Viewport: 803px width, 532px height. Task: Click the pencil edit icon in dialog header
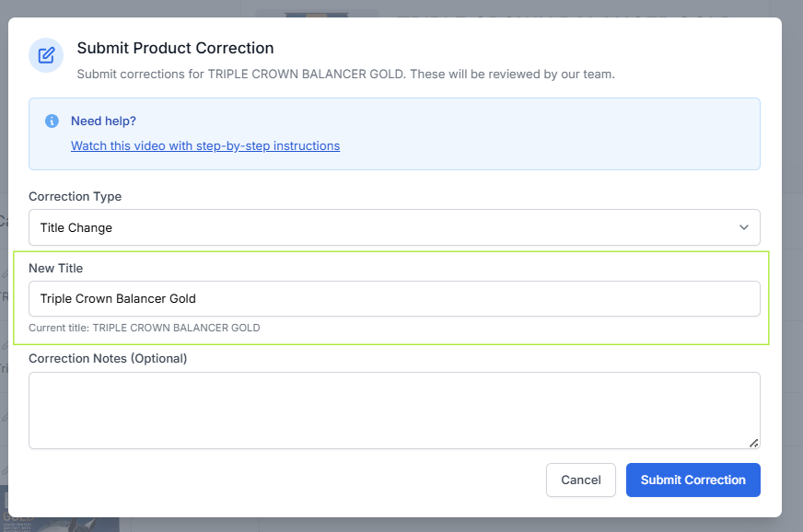coord(46,55)
